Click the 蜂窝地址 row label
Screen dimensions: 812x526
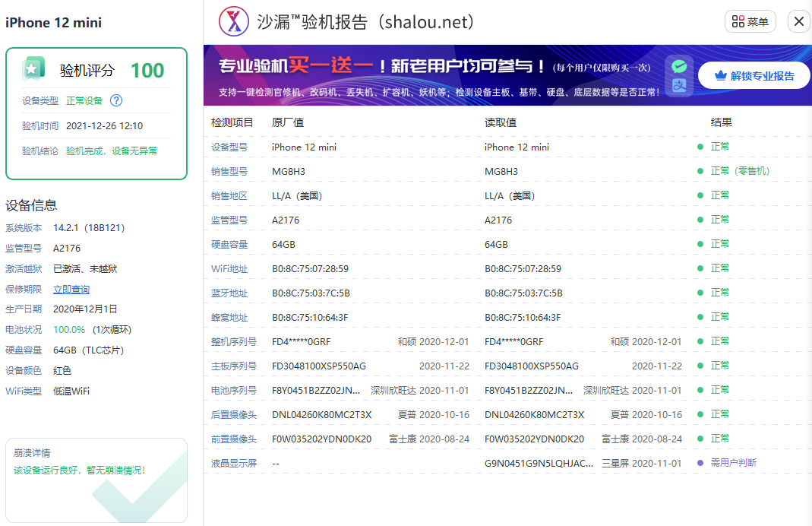[x=229, y=318]
